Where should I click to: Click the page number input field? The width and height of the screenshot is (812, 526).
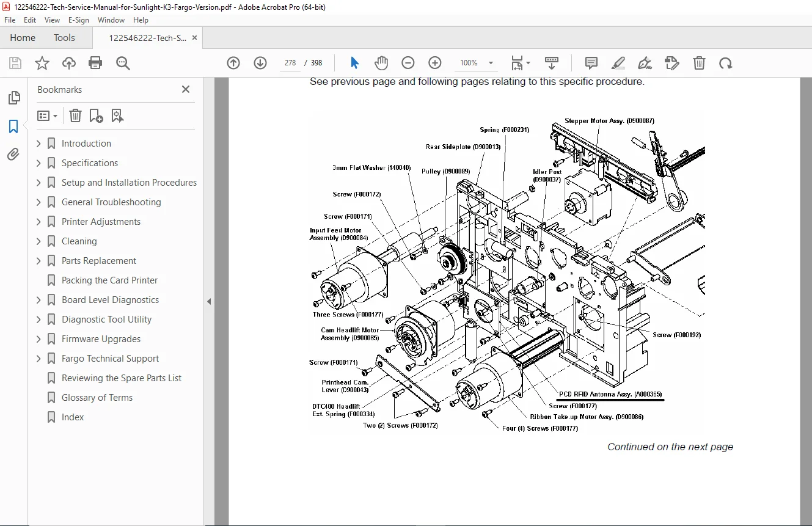[x=290, y=63]
